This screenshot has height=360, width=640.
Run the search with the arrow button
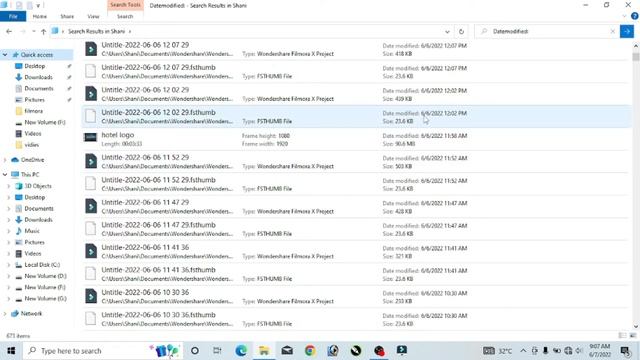coord(627,31)
